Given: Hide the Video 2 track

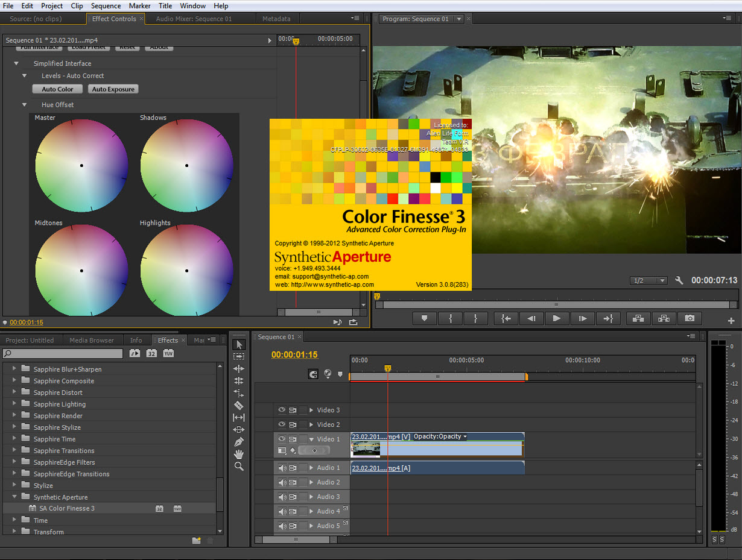Looking at the screenshot, I should 282,424.
